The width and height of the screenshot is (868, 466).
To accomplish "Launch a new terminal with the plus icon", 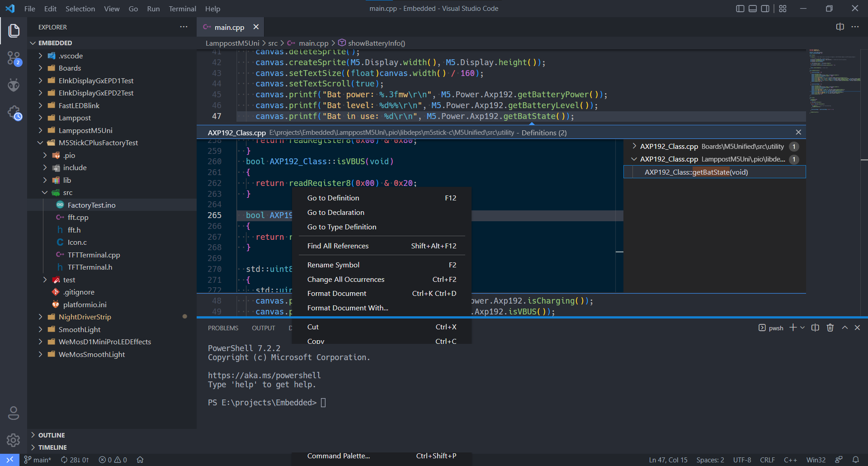I will tap(793, 328).
